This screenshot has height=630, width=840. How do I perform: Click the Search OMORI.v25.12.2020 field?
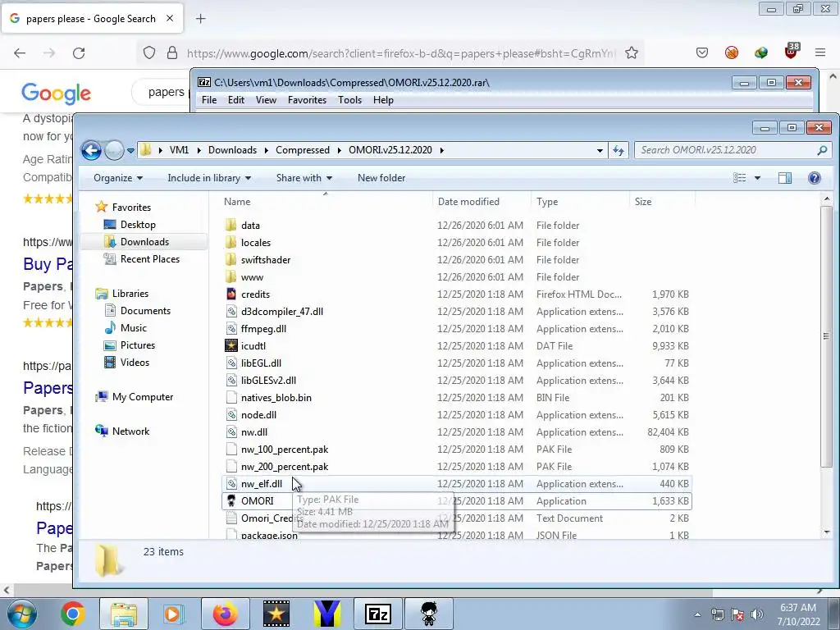(x=732, y=150)
